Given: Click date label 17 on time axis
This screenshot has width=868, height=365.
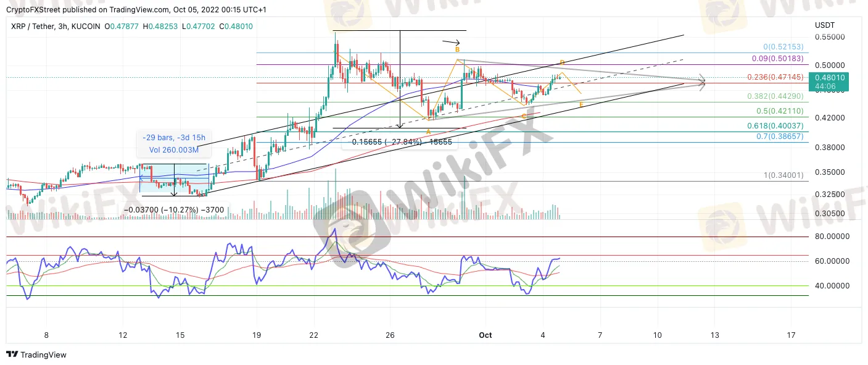Looking at the screenshot, I should click(791, 335).
